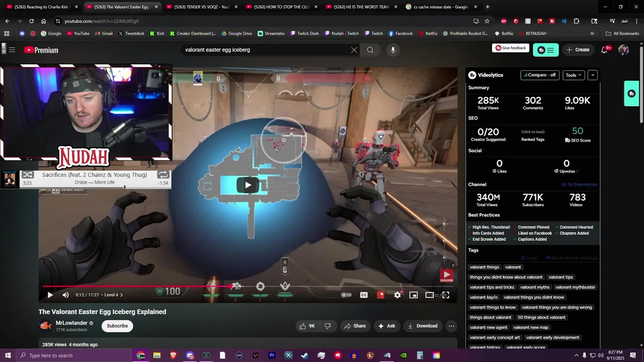Open the more actions menu beside Download

451,326
